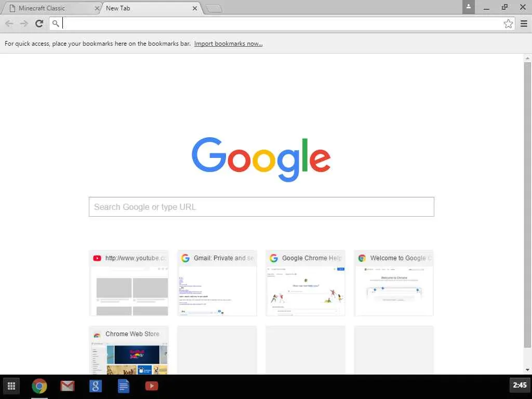Open Google Search app in shelf
This screenshot has height=399, width=532.
tap(96, 386)
